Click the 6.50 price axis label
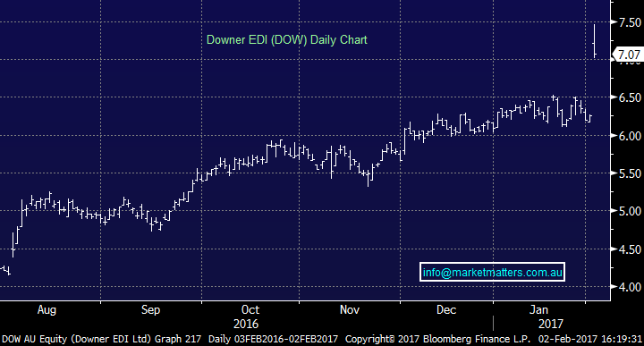This screenshot has width=644, height=346. click(x=630, y=97)
